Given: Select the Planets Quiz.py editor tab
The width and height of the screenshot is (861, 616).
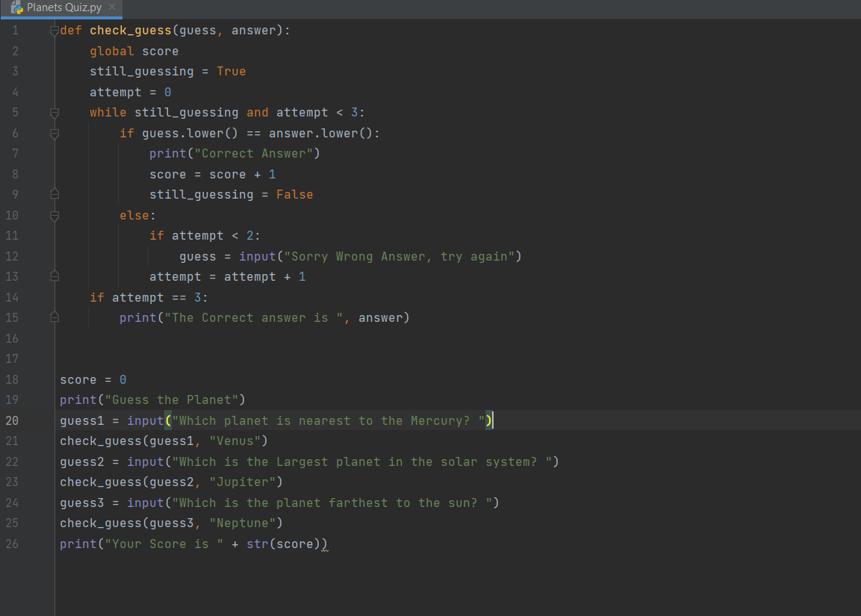Looking at the screenshot, I should click(61, 8).
